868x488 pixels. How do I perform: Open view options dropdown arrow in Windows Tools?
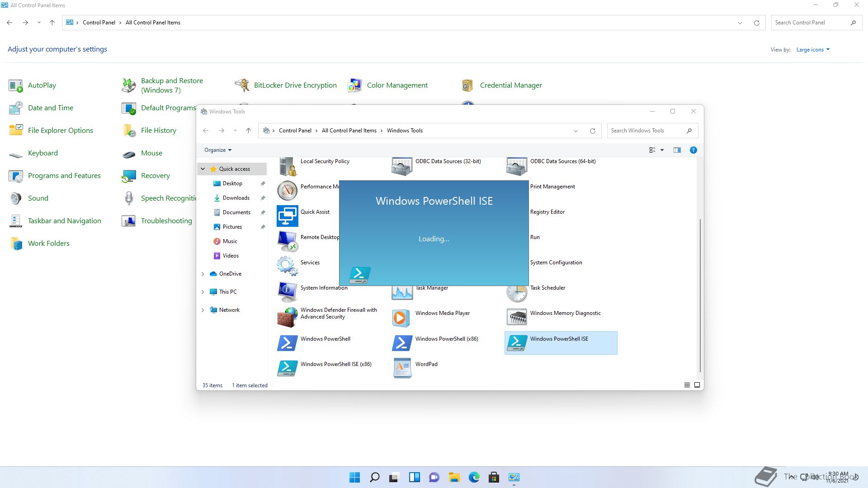click(662, 150)
